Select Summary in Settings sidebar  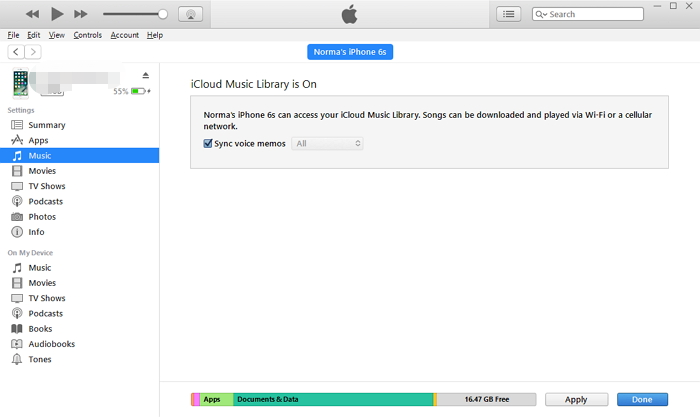79,125
